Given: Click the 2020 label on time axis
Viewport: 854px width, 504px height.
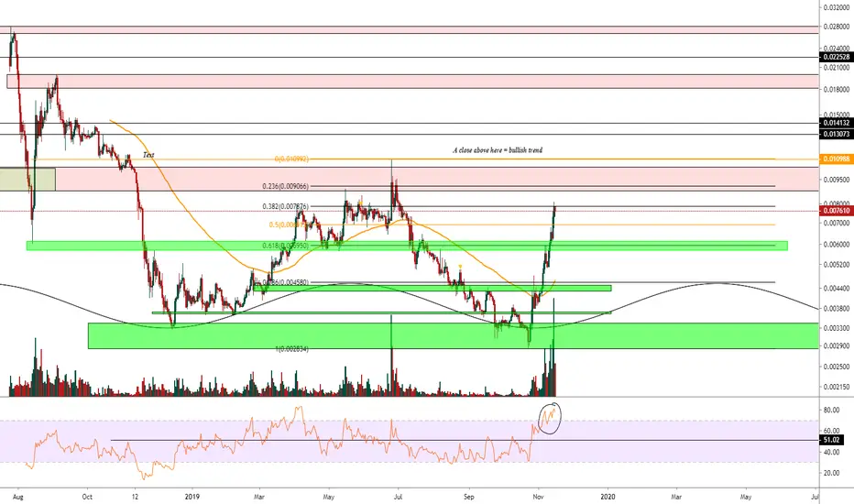Looking at the screenshot, I should pyautogui.click(x=608, y=497).
